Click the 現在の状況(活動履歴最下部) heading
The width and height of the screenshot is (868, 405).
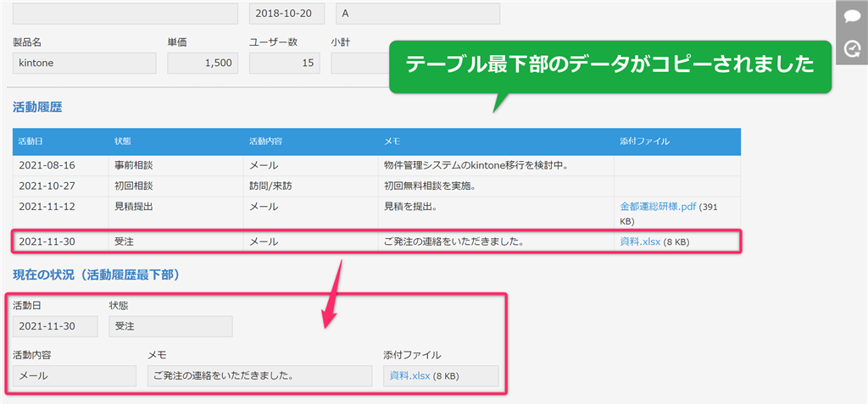(96, 275)
